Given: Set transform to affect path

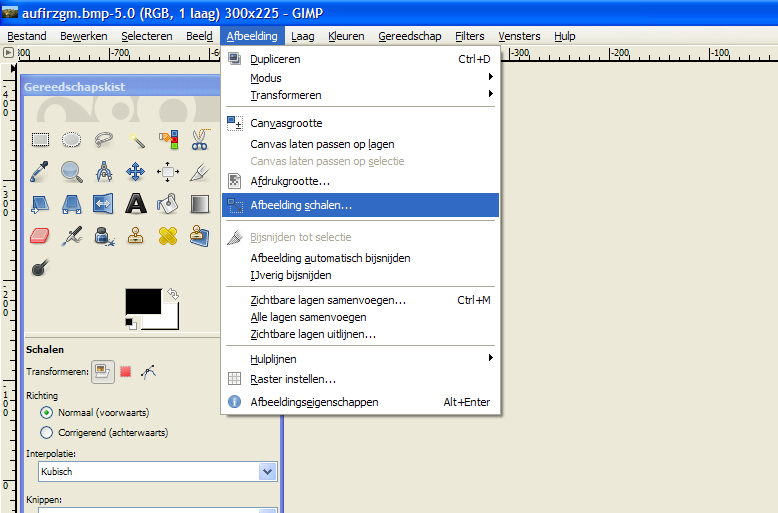Looking at the screenshot, I should 148,372.
